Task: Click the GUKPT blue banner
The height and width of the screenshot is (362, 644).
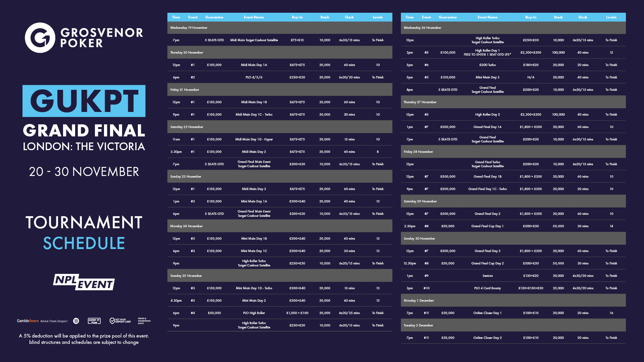Action: (x=84, y=101)
